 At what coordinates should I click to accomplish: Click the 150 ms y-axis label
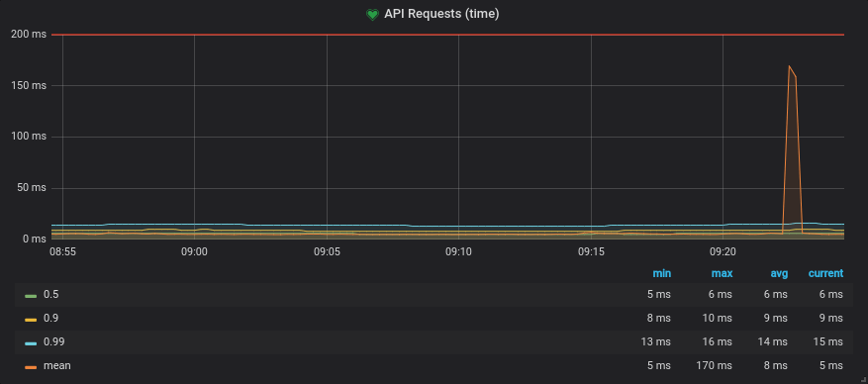point(29,86)
